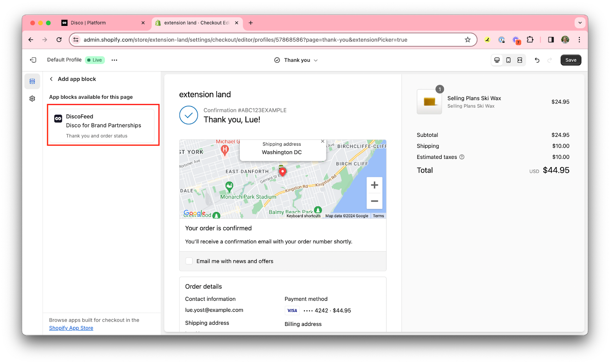The height and width of the screenshot is (364, 610).
Task: Check Email me with news and offers
Action: (x=189, y=261)
